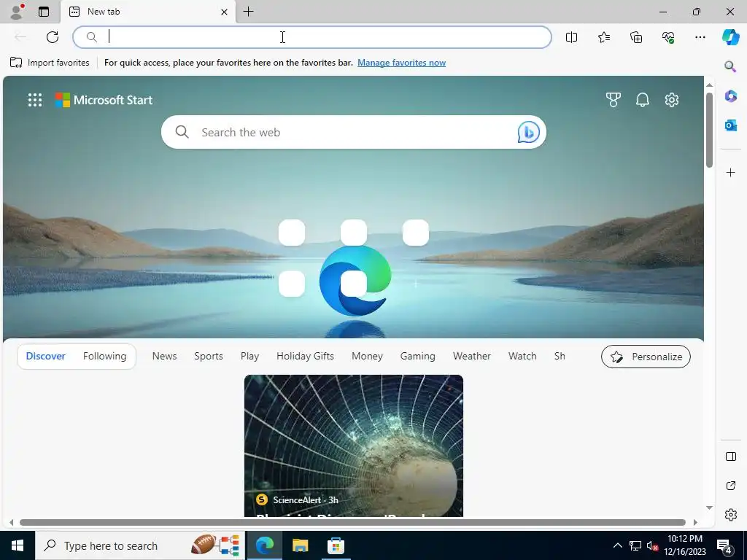
Task: Show hidden system tray icons
Action: click(x=617, y=545)
